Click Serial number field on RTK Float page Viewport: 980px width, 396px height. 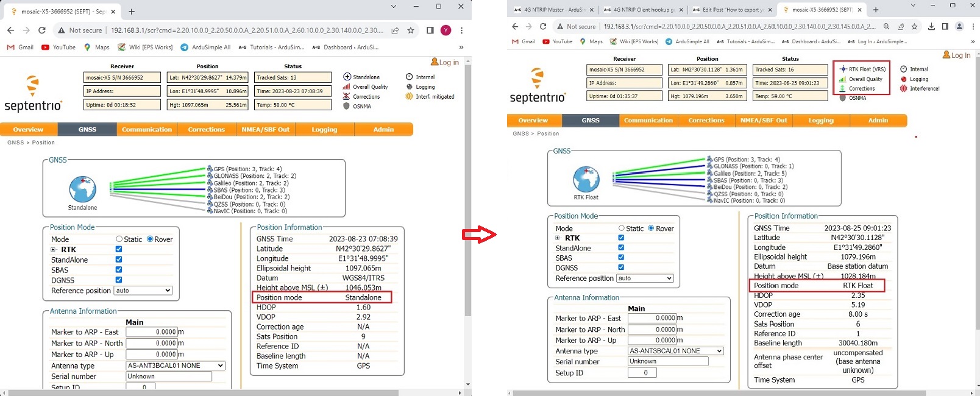click(668, 361)
